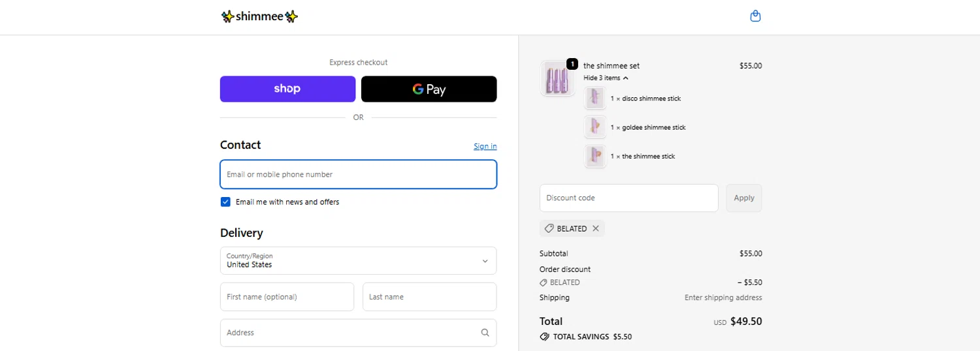The image size is (980, 351).
Task: Click the shimmee stick item thumbnail
Action: pos(595,157)
